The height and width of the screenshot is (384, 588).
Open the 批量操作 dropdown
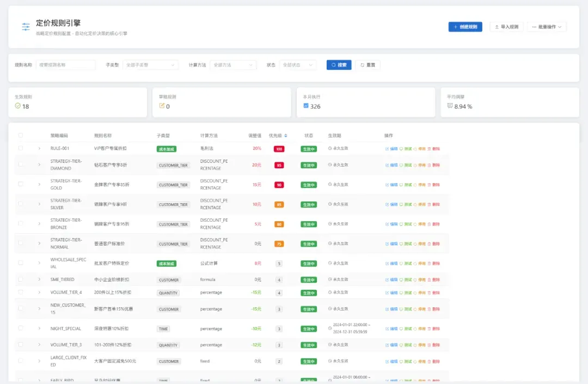click(547, 27)
